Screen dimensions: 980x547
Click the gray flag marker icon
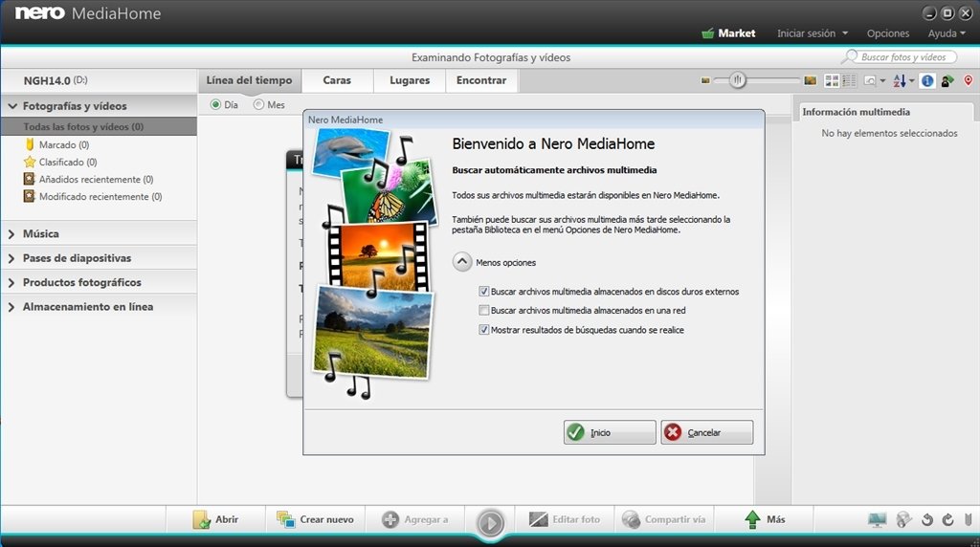[x=969, y=519]
